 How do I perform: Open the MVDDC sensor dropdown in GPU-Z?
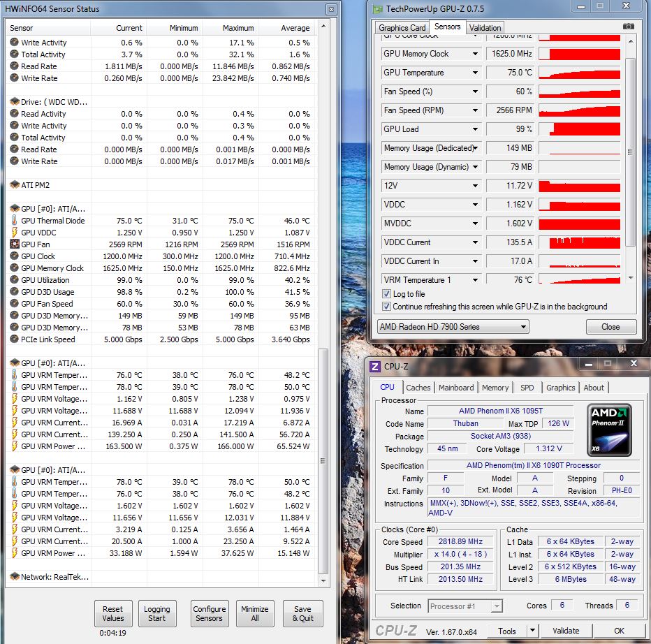pos(475,224)
